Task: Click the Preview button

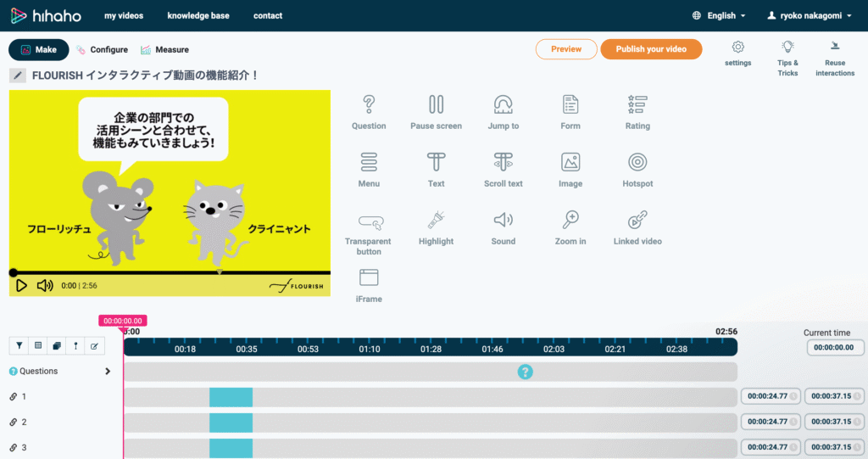Action: 565,49
